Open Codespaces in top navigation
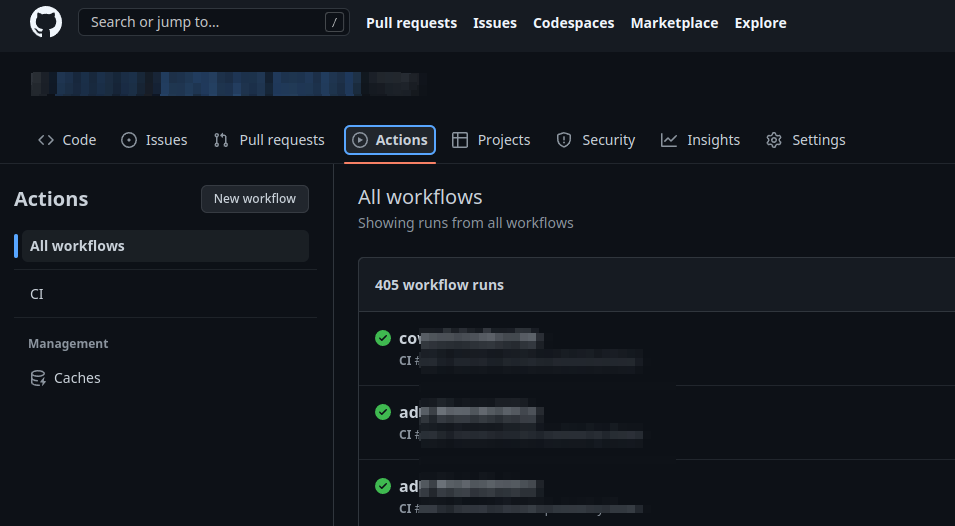This screenshot has height=526, width=955. pos(573,23)
